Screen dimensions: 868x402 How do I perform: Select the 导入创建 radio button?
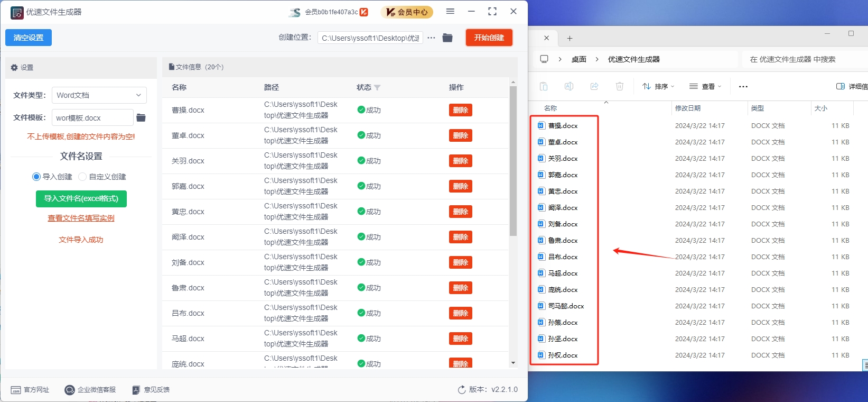[36, 177]
